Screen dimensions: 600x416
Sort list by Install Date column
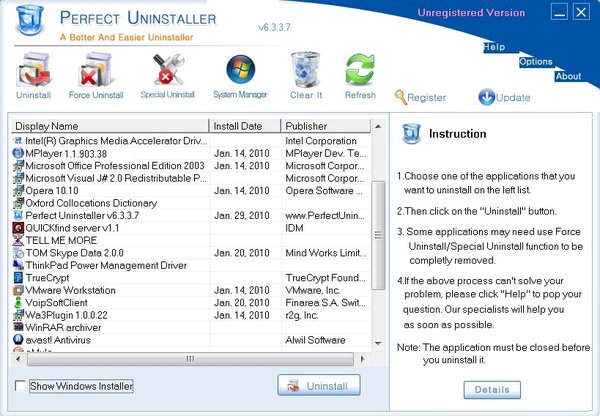pyautogui.click(x=245, y=126)
